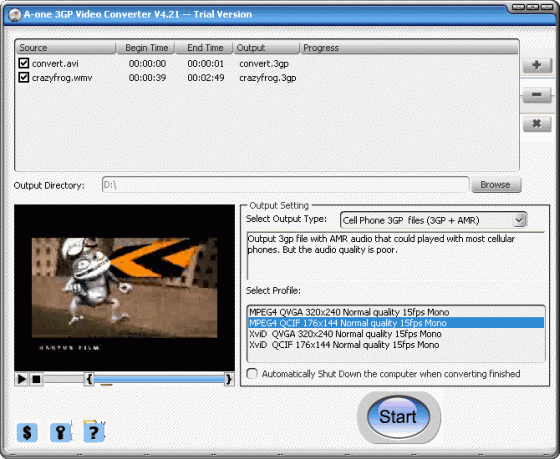Click end time 00:00:01
The width and height of the screenshot is (560, 459).
(206, 64)
